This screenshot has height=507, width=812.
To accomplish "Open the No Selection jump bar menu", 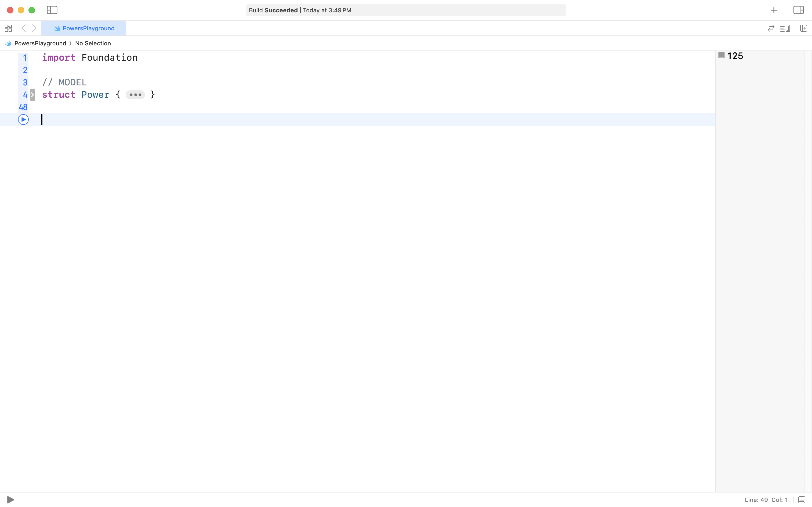I will tap(93, 43).
